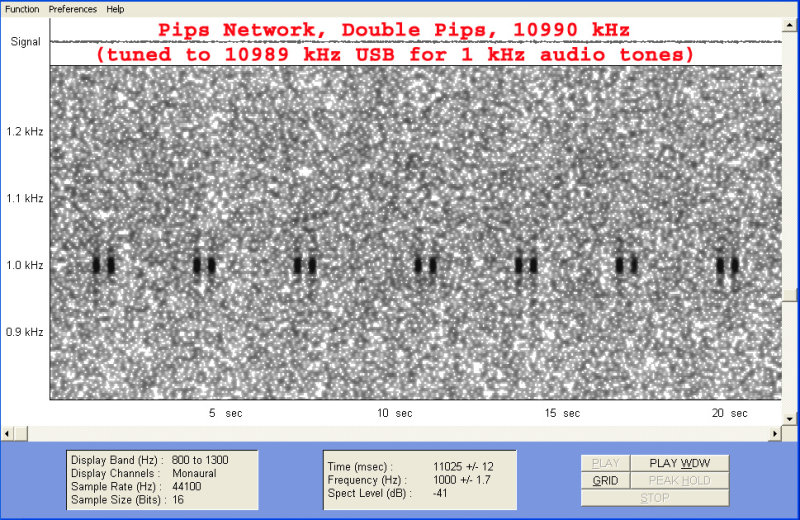Click the PEAK HOLD button
The height and width of the screenshot is (520, 800).
(x=680, y=481)
